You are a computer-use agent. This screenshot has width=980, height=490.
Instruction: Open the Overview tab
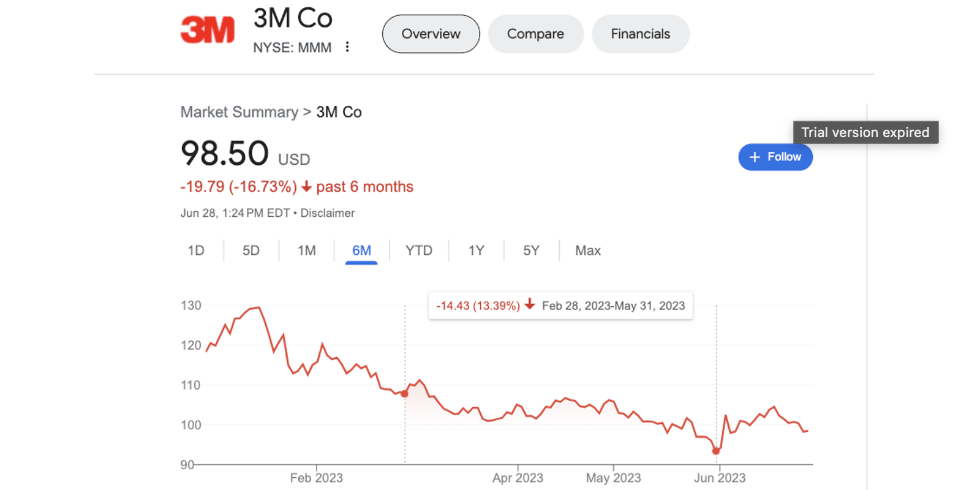[x=431, y=34]
